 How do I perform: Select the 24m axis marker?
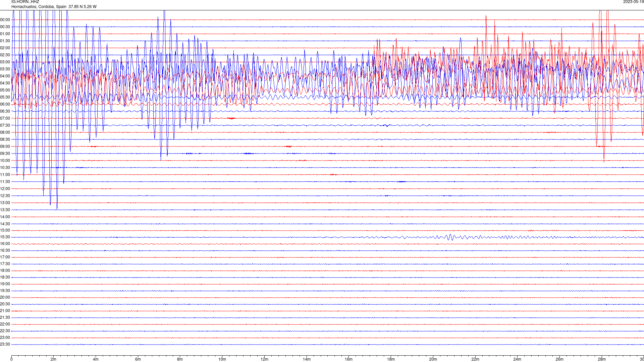(x=517, y=359)
